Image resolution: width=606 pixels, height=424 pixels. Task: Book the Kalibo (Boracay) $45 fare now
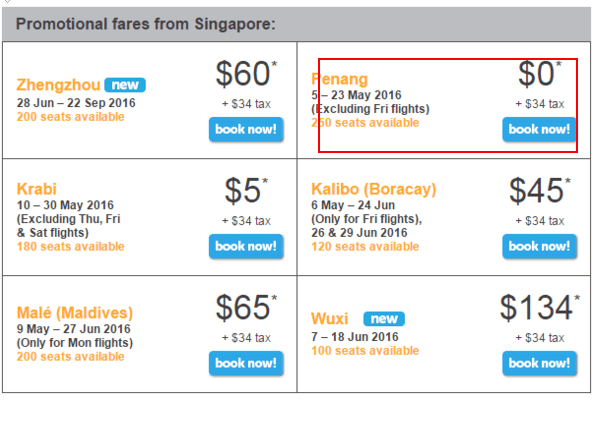point(540,246)
